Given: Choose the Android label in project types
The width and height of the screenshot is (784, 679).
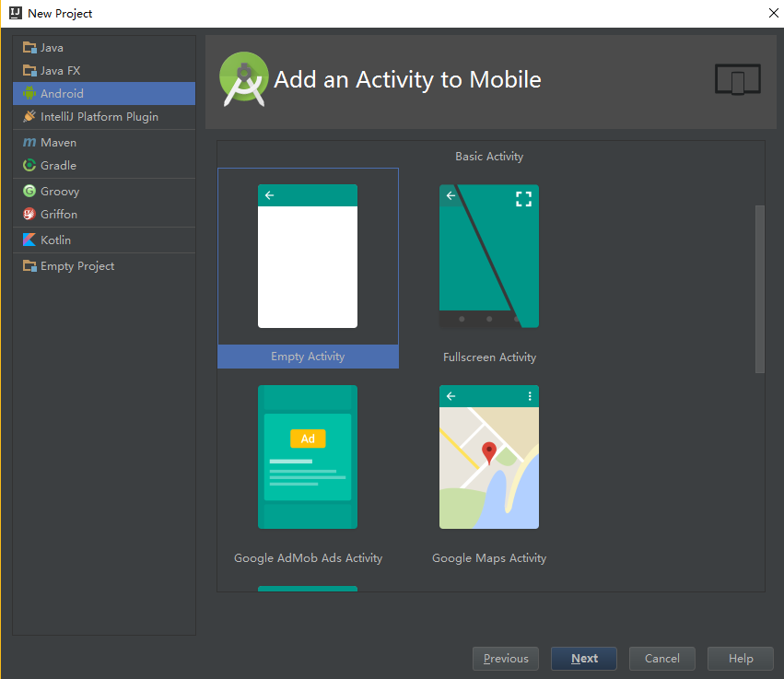Looking at the screenshot, I should click(62, 93).
